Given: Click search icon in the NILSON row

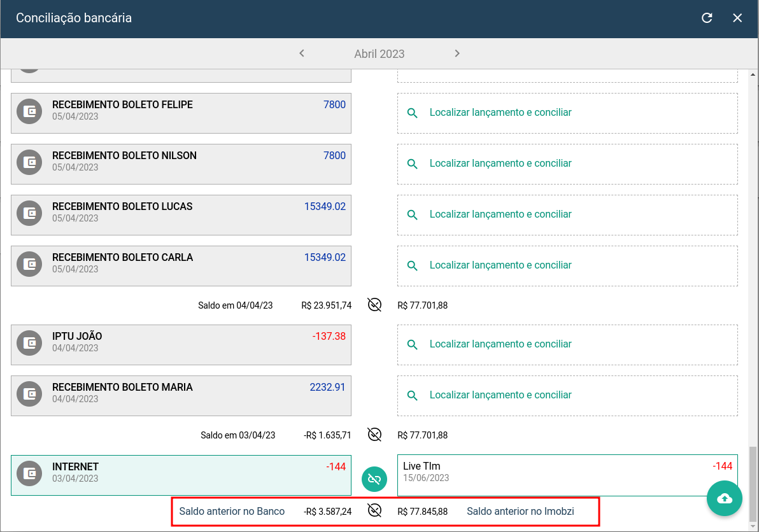Looking at the screenshot, I should 413,164.
